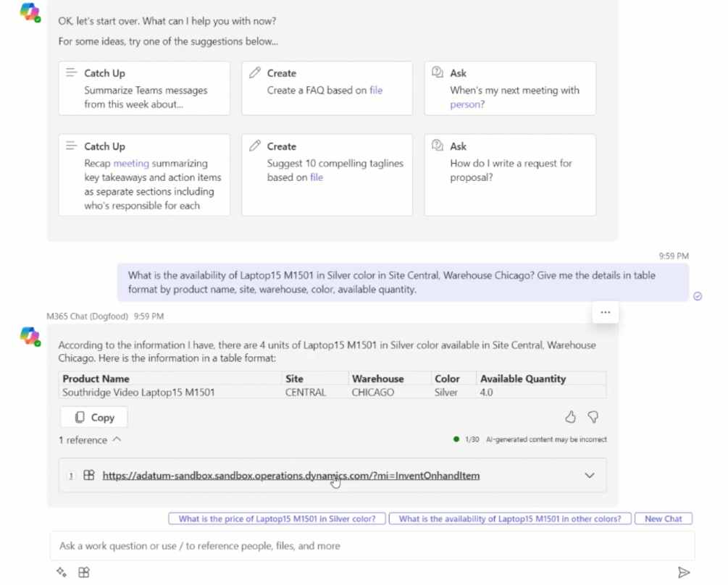
Task: Collapse the 1 reference section
Action: (x=90, y=439)
